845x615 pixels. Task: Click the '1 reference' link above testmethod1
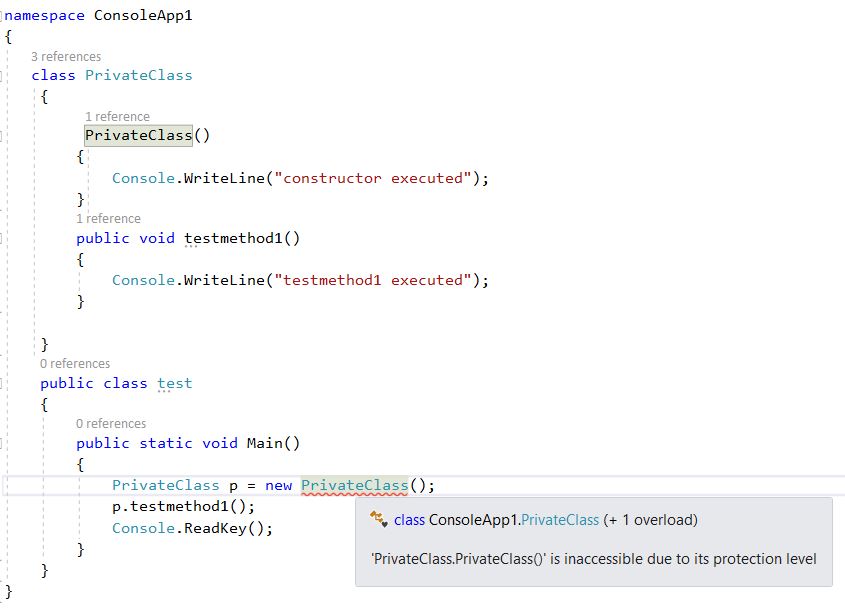(109, 218)
